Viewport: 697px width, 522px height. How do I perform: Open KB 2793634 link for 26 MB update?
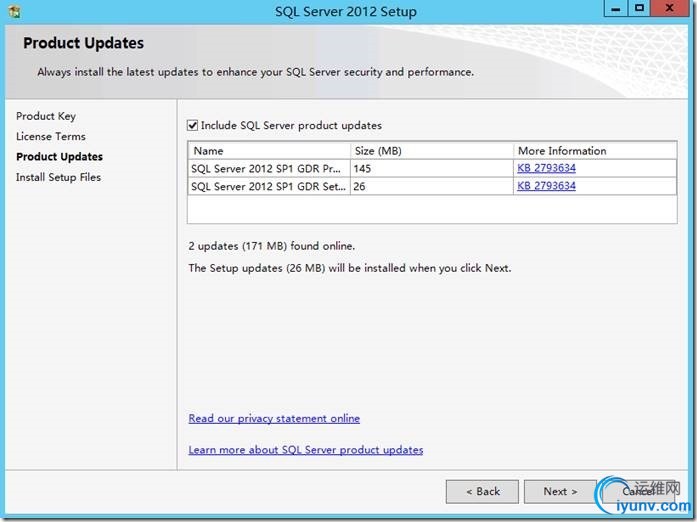[x=546, y=186]
